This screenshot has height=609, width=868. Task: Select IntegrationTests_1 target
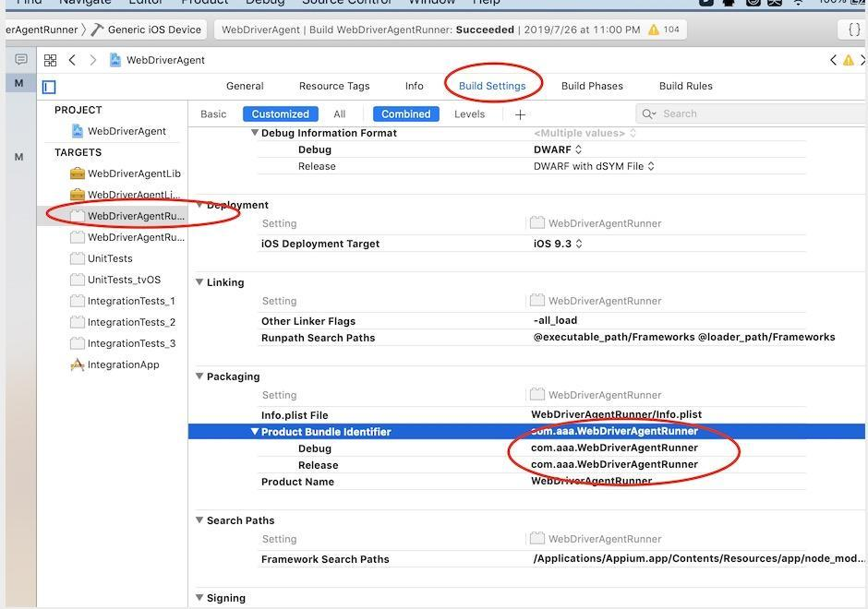[123, 301]
